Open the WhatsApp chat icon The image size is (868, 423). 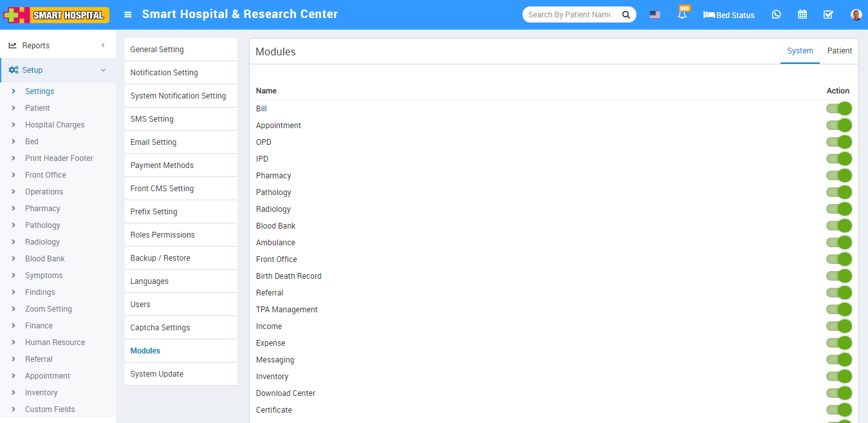(x=776, y=14)
